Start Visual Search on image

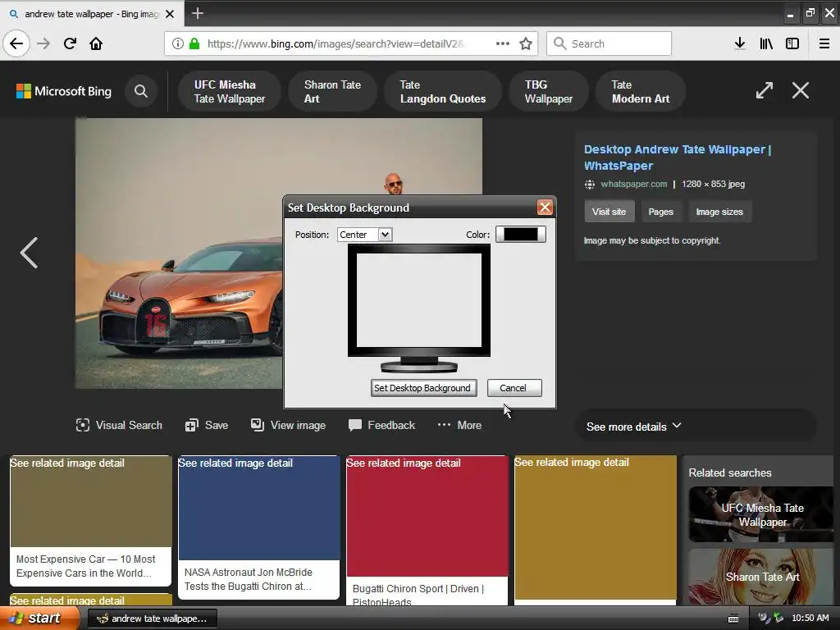(119, 425)
